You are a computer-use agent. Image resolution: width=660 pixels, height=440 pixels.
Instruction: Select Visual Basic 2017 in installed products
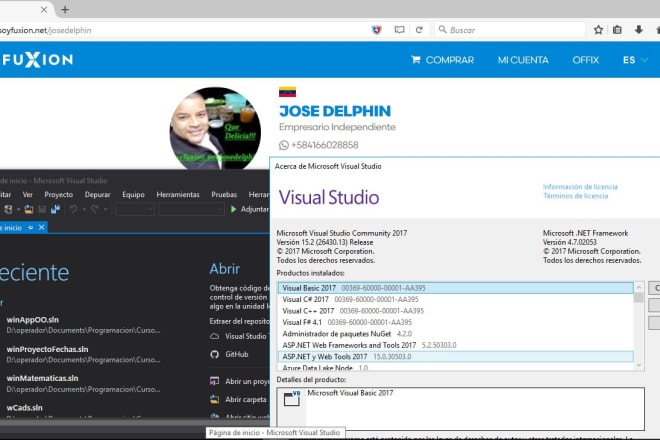[x=455, y=288]
